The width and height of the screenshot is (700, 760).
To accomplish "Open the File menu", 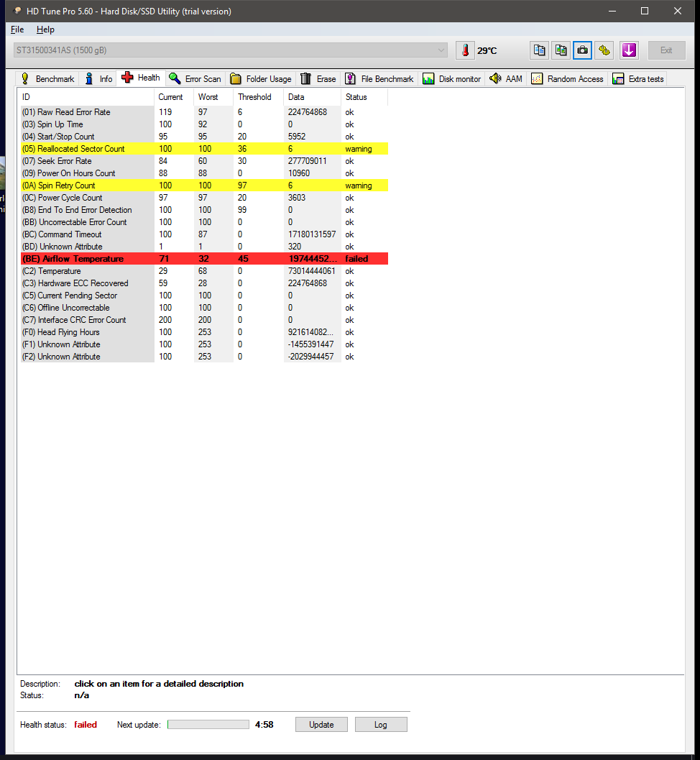I will click(17, 29).
